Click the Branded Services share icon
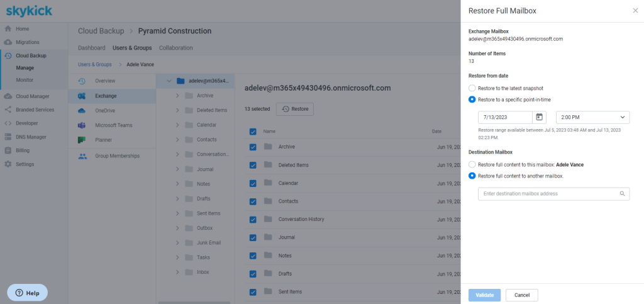The height and width of the screenshot is (304, 644). [x=8, y=110]
